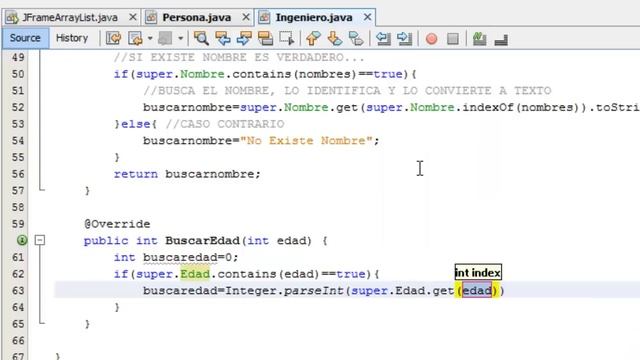The image size is (640, 360).
Task: Open the JFrameArrayList.java tab
Action: click(x=70, y=18)
